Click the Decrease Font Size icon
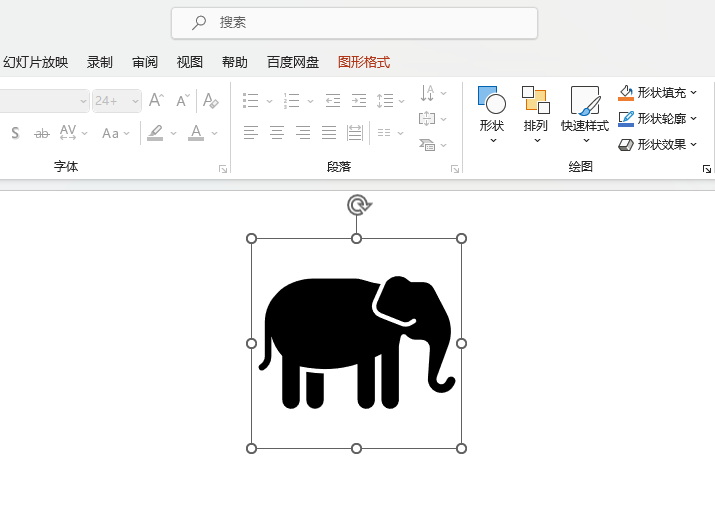715x528 pixels. pos(183,100)
